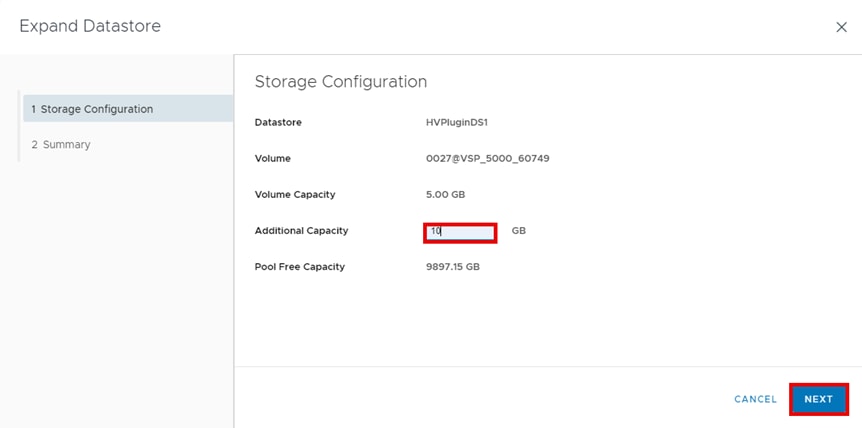Click the Pool Free Capacity label
The image size is (862, 428).
tap(300, 267)
